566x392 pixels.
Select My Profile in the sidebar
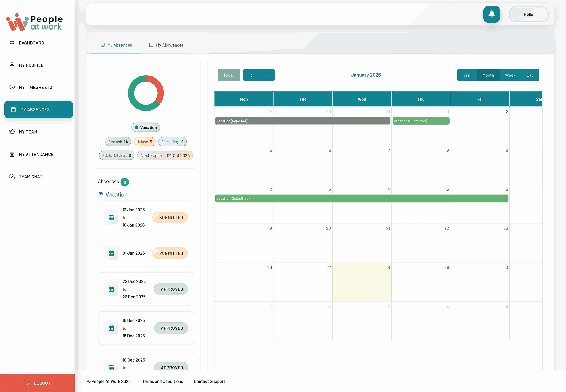pos(31,65)
